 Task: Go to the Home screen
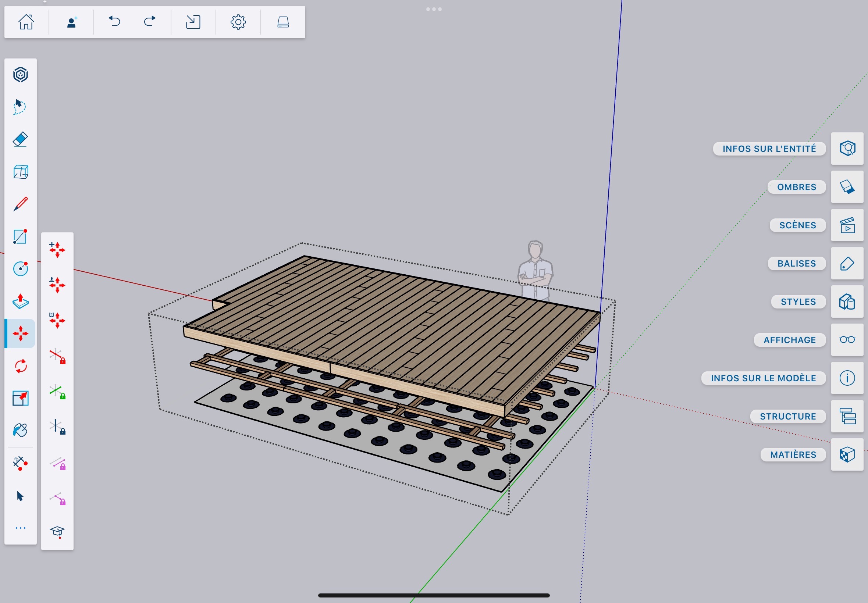click(26, 22)
